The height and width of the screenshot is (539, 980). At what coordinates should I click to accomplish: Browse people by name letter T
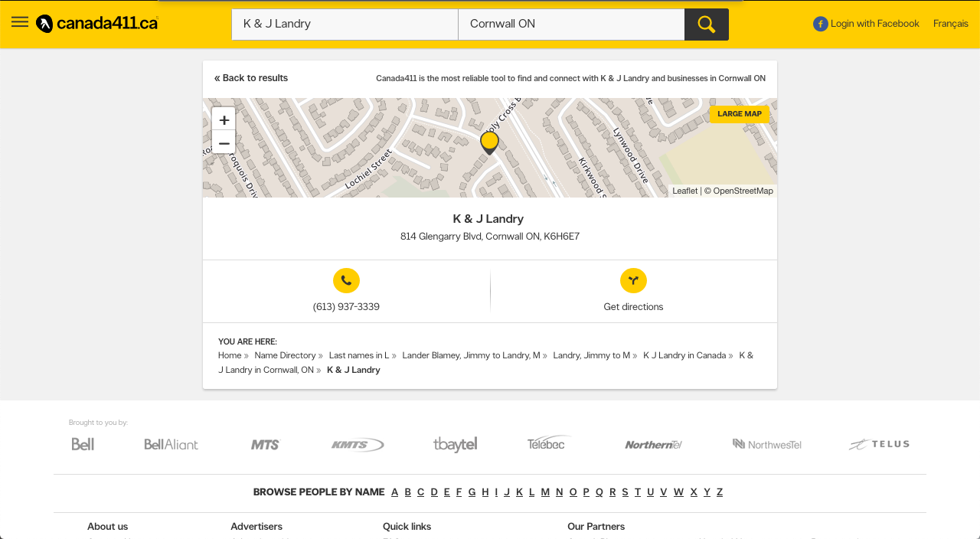(638, 492)
